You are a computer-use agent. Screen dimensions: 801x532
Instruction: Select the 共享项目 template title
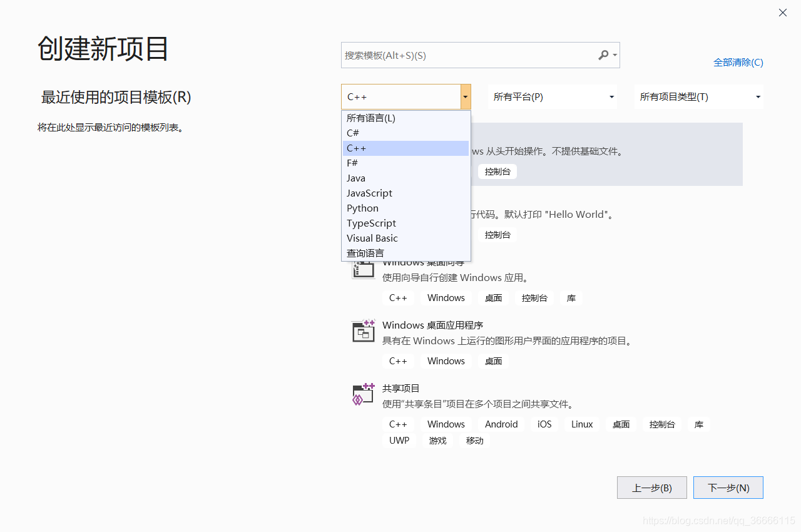(401, 389)
